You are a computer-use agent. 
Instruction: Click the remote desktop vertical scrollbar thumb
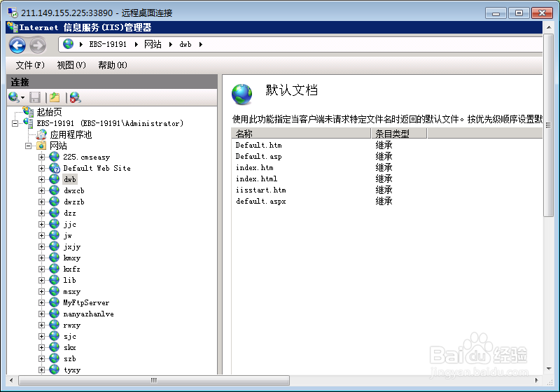point(548,125)
